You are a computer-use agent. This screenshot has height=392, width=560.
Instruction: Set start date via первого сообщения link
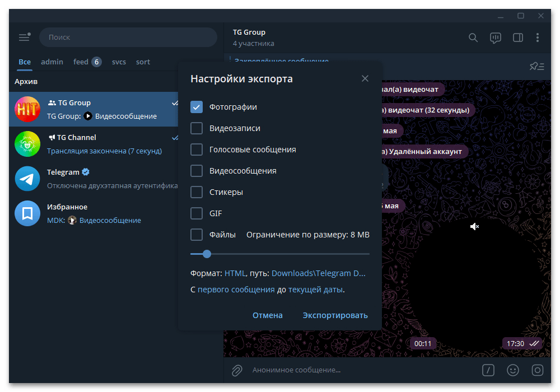pyautogui.click(x=236, y=290)
